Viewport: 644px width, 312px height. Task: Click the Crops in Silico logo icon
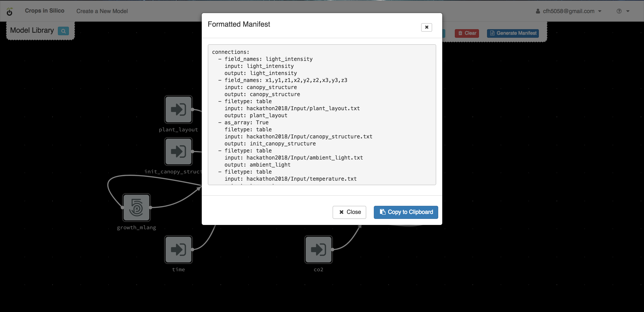tap(10, 11)
